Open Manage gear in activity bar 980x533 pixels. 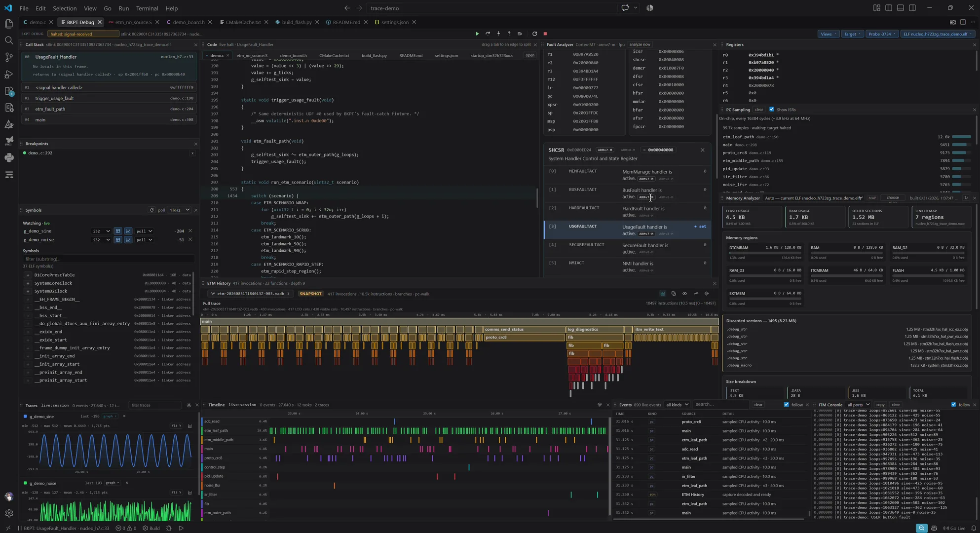click(9, 513)
